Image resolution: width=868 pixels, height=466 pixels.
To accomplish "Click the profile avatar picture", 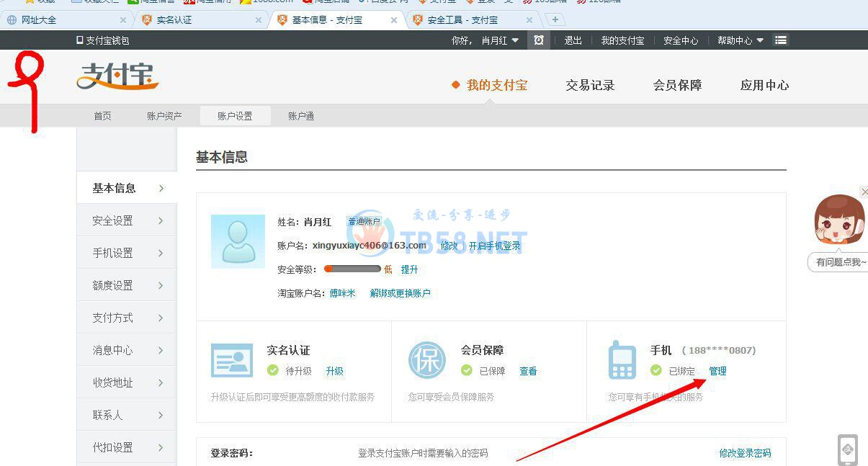I will click(238, 241).
